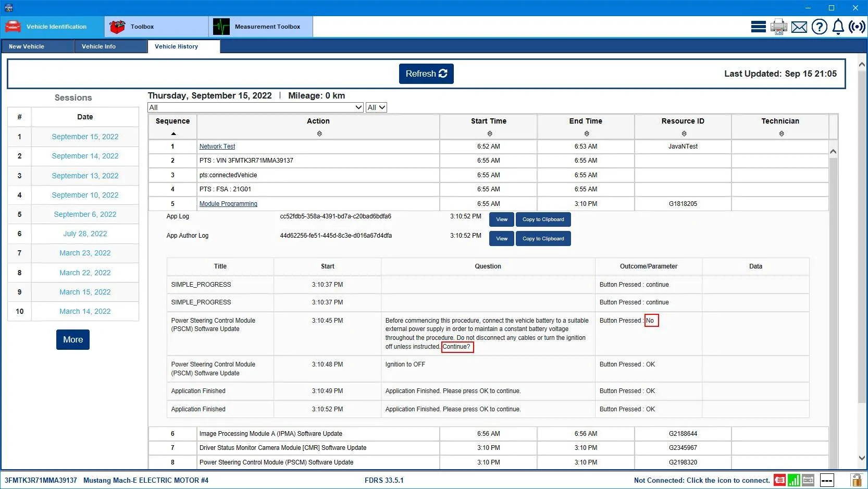Sort by the Start Time column arrows
The height and width of the screenshot is (489, 868).
pos(490,134)
